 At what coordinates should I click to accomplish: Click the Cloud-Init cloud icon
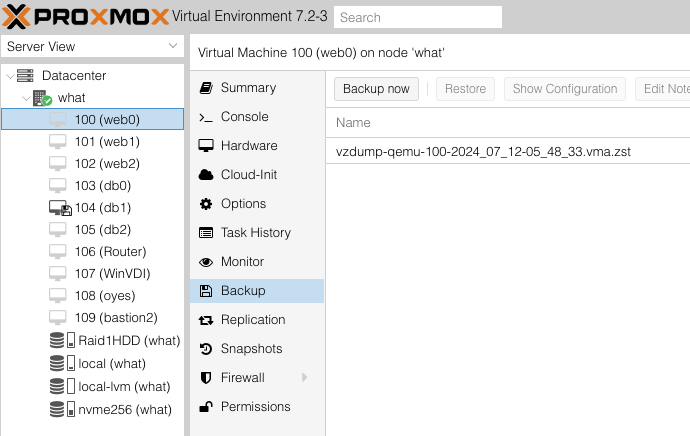(206, 175)
